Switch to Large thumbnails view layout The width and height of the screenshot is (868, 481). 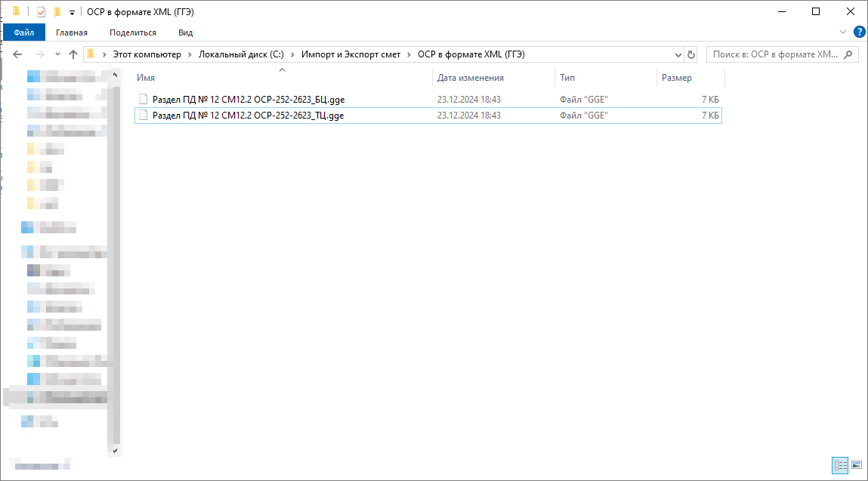(856, 465)
